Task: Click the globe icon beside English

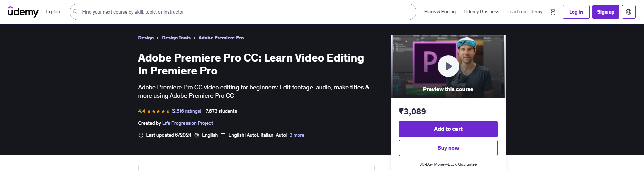Action: tap(197, 135)
